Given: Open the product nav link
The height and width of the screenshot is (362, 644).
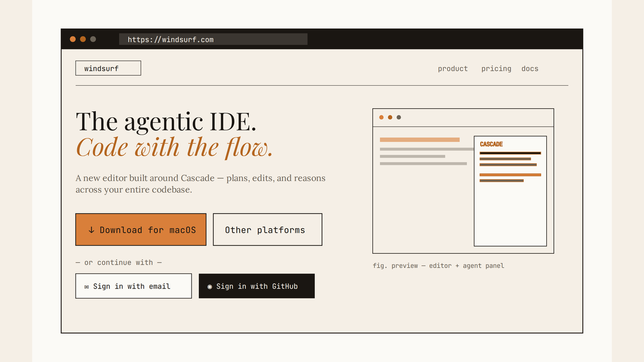Looking at the screenshot, I should (453, 69).
